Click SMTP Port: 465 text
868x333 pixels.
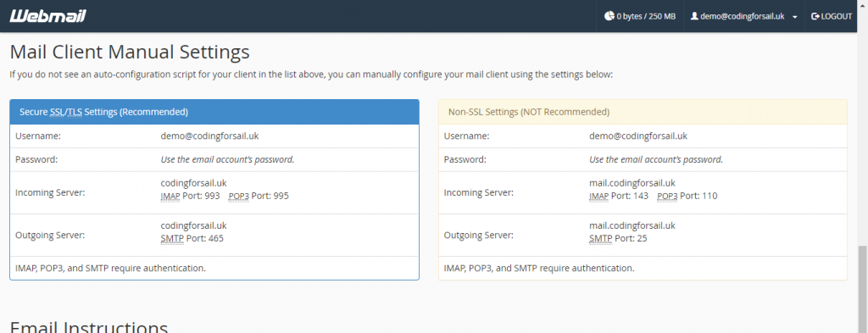pos(192,238)
